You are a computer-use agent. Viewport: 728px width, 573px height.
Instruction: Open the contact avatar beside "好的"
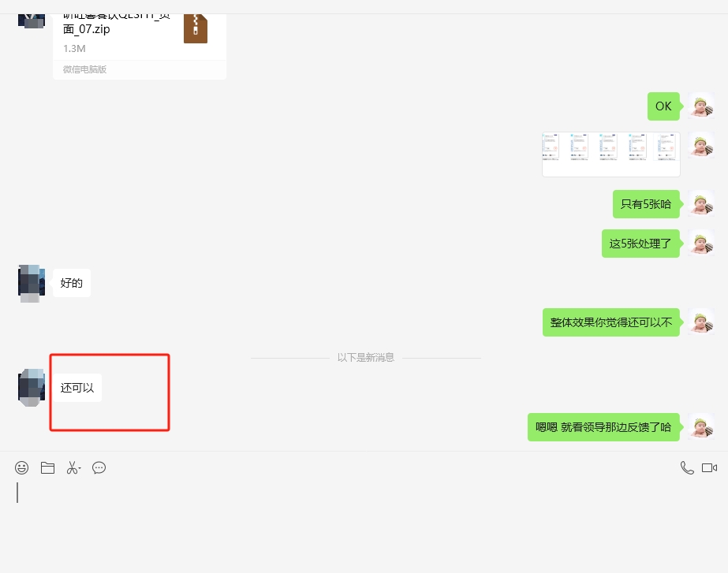31,283
